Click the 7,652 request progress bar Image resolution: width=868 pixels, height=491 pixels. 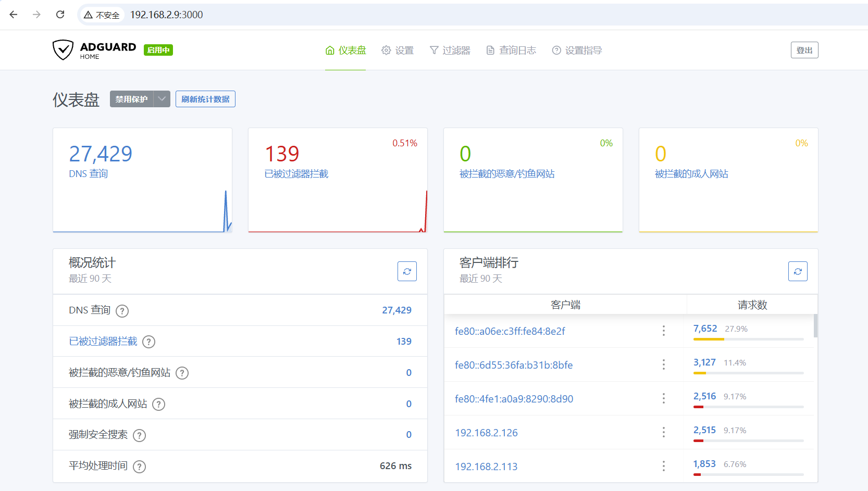tap(748, 339)
